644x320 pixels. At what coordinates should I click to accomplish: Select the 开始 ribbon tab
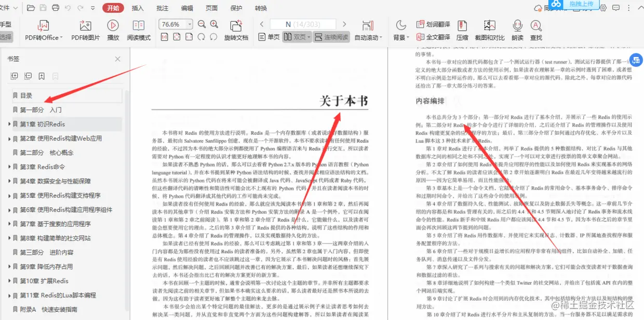(113, 8)
